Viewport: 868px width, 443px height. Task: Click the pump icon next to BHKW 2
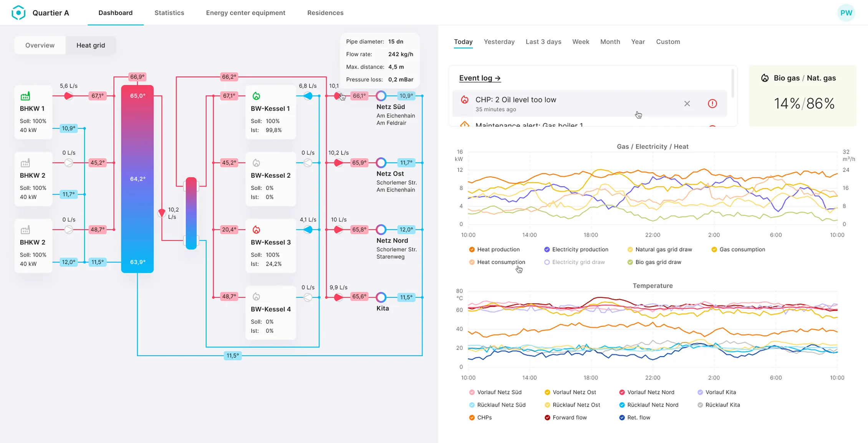click(68, 162)
